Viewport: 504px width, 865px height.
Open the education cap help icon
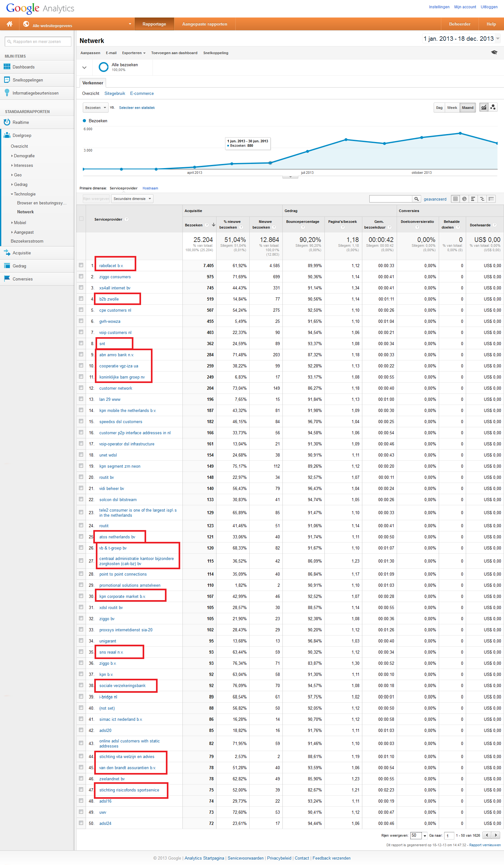494,53
